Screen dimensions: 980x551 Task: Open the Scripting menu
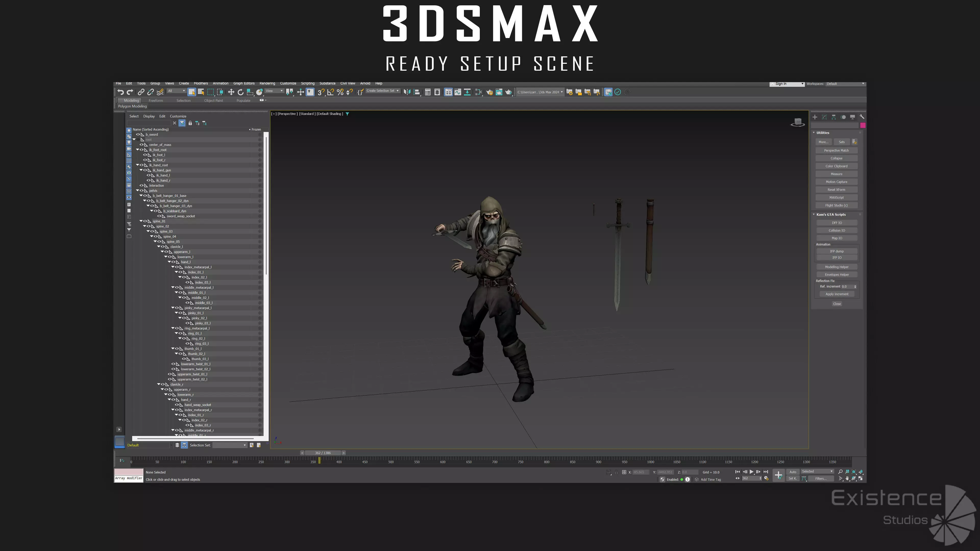point(308,83)
